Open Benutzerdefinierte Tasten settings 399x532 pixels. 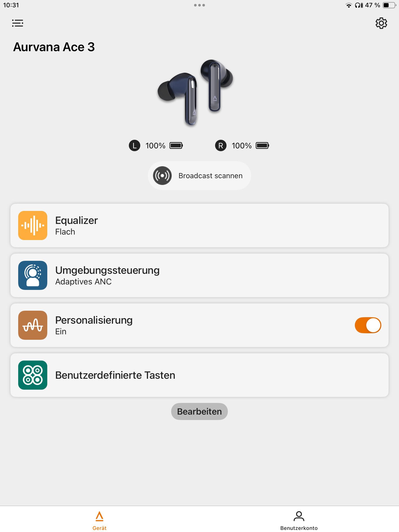click(199, 375)
